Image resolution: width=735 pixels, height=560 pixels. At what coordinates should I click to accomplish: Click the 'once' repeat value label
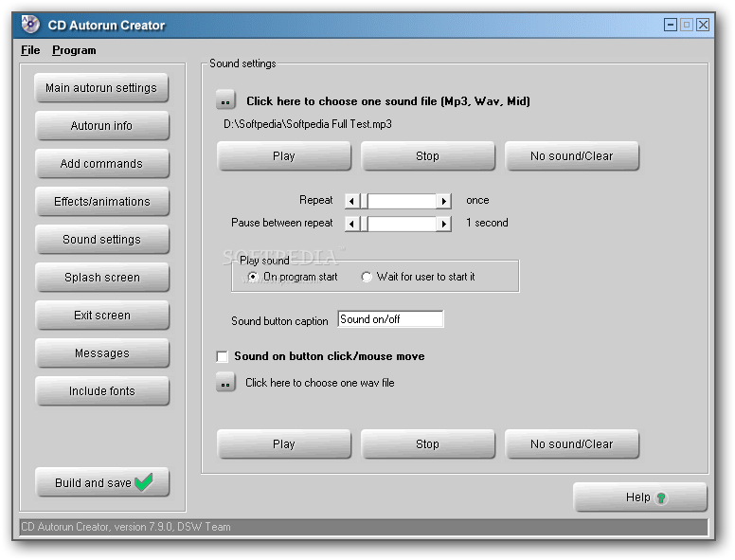pos(477,200)
